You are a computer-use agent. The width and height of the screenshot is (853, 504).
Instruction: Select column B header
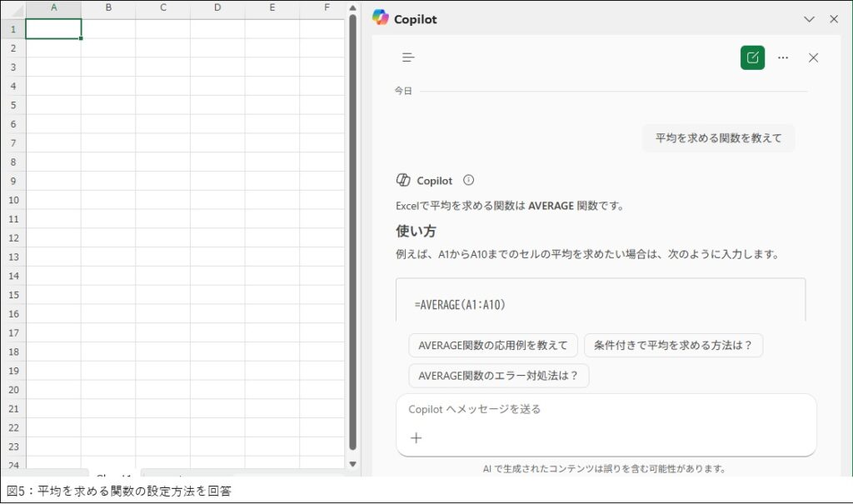click(x=108, y=7)
